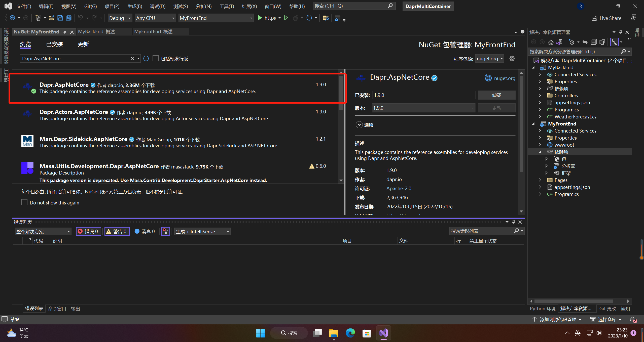Screen dimensions: 644x342
Task: Click the 卸载 uninstall button
Action: click(x=496, y=95)
